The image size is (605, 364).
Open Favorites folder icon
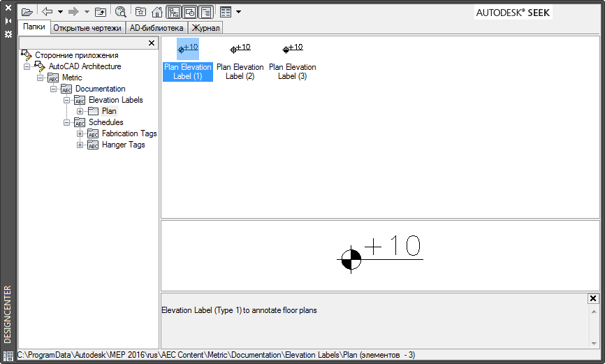click(141, 13)
